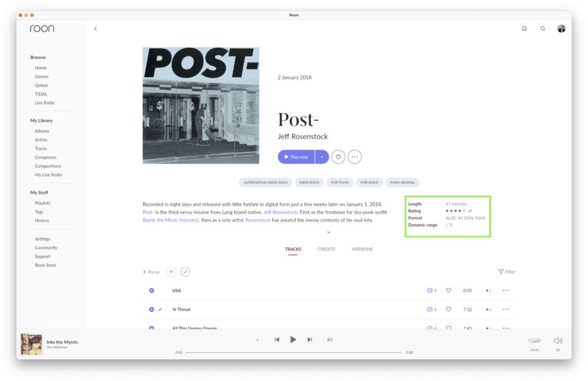Follow the Bomb the Music Industry! link
Image resolution: width=588 pixels, height=381 pixels.
click(171, 220)
